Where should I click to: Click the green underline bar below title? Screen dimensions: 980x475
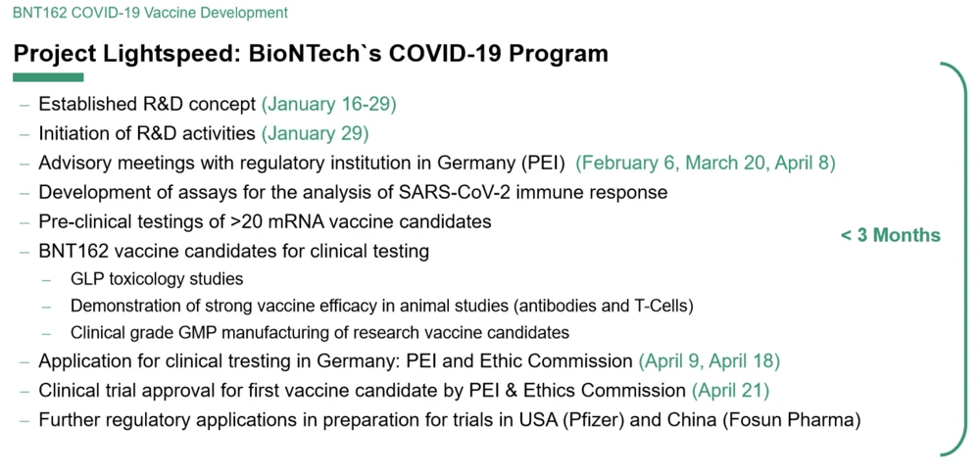48,77
